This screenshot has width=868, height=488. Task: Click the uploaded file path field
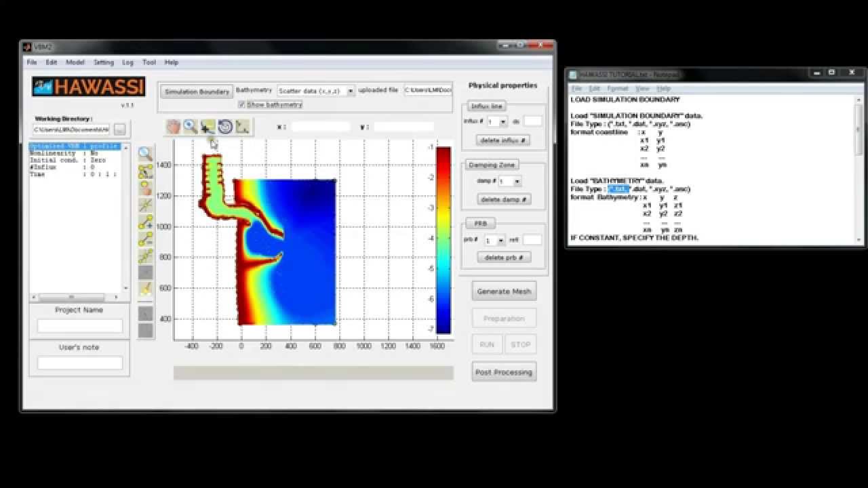click(x=428, y=90)
